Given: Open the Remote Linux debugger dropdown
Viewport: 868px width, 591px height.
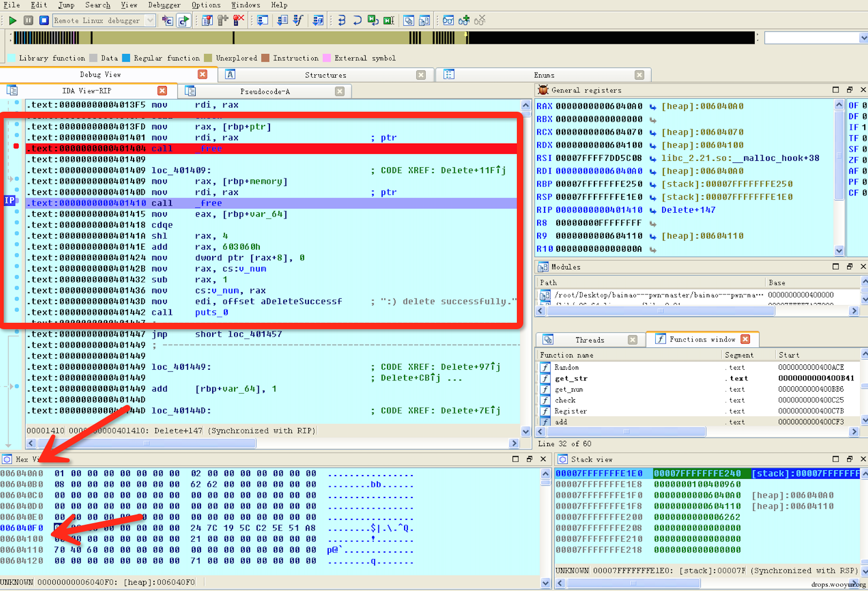Looking at the screenshot, I should click(x=150, y=20).
